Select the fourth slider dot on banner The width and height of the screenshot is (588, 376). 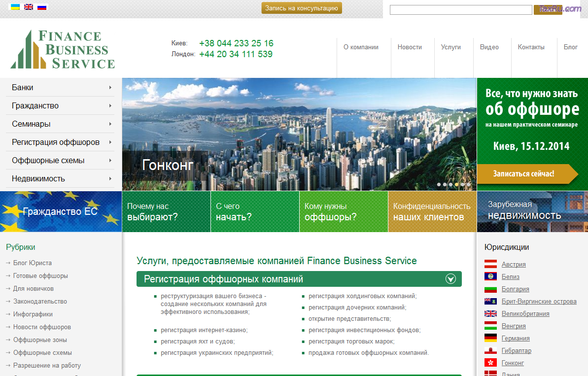coord(457,185)
